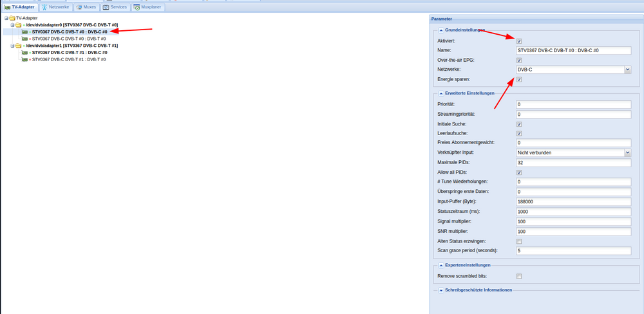Select STV0367 #0 : DVB-C #0 frontend

(x=70, y=32)
